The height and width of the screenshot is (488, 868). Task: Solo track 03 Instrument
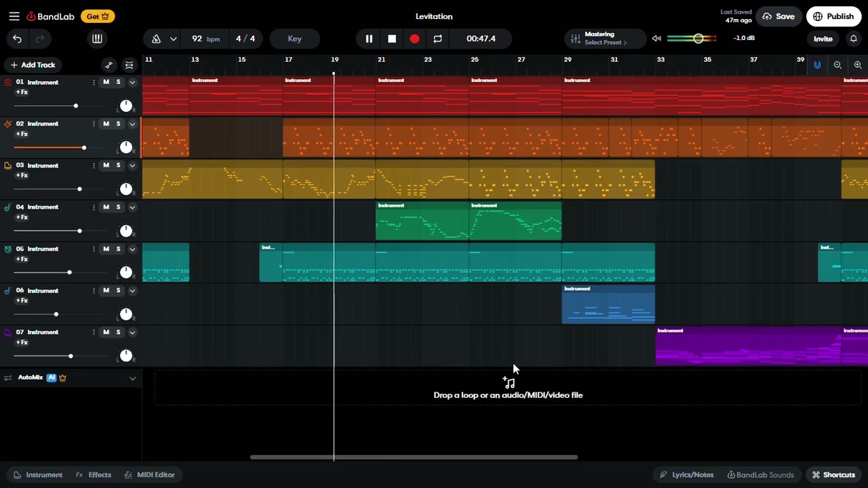(x=118, y=165)
